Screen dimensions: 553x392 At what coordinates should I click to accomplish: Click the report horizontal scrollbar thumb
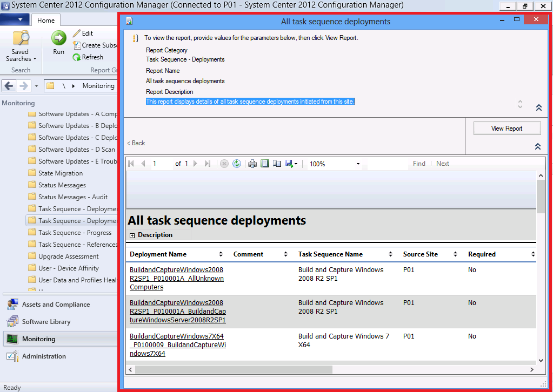[x=234, y=369]
